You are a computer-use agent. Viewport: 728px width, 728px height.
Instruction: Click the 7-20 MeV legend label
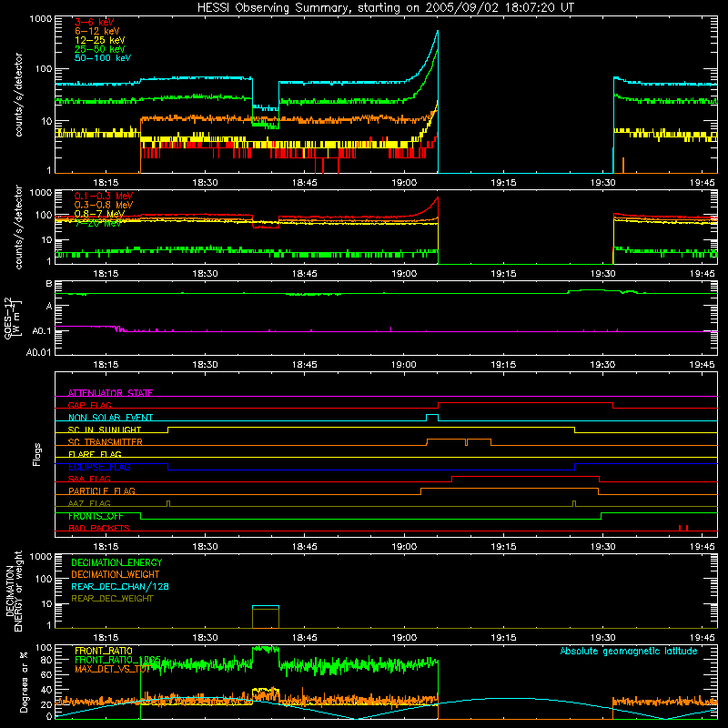[x=98, y=223]
